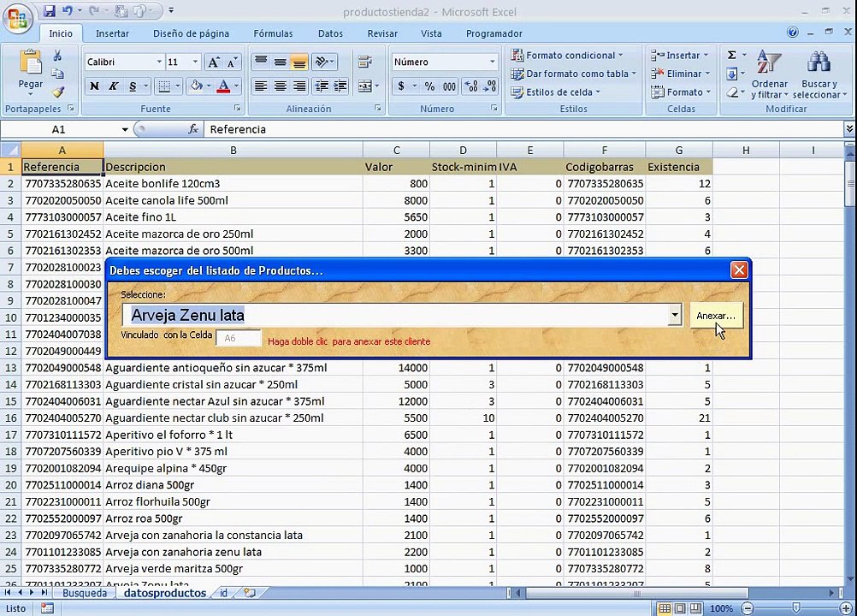Toggle underline formatting S button
The width and height of the screenshot is (857, 616).
point(133,86)
